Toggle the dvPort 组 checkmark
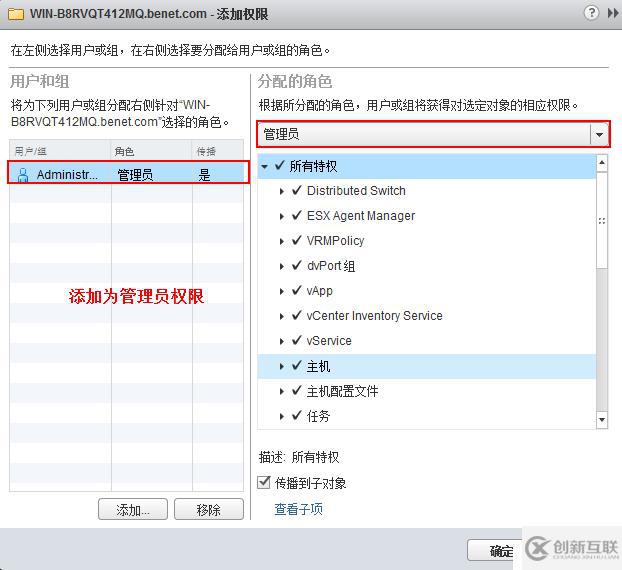The width and height of the screenshot is (622, 570). coord(297,265)
